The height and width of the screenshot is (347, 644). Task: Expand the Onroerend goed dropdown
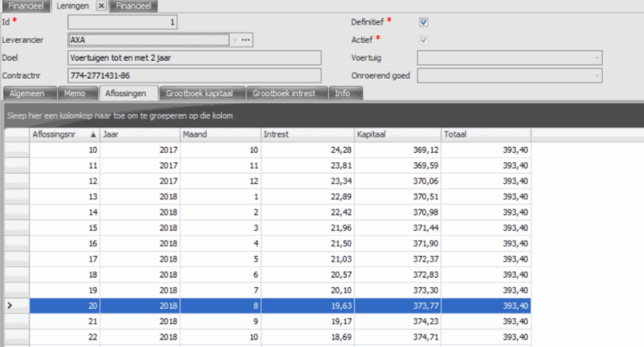coord(598,76)
